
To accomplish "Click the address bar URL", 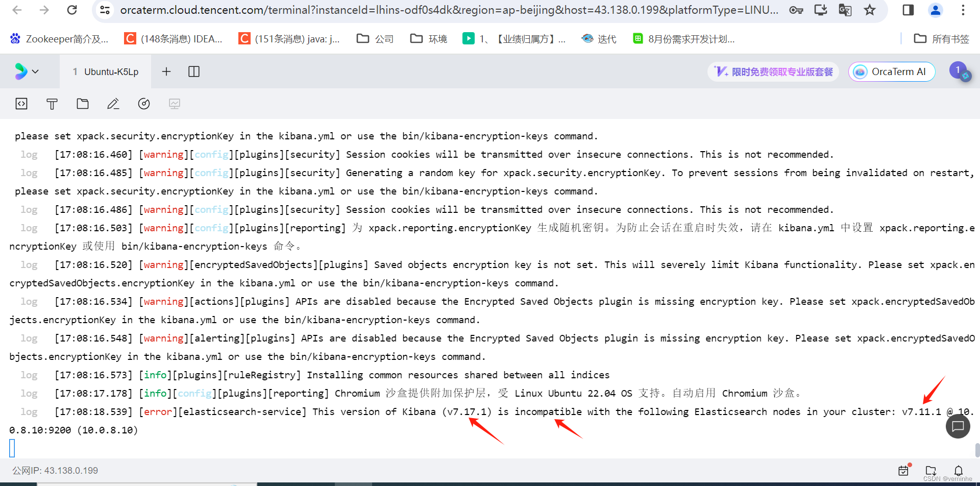I will (x=449, y=10).
